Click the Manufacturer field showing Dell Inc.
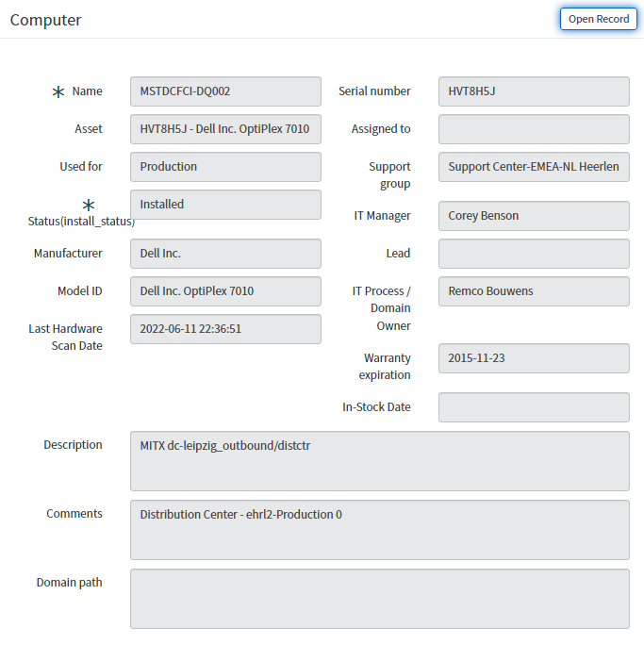 [225, 254]
